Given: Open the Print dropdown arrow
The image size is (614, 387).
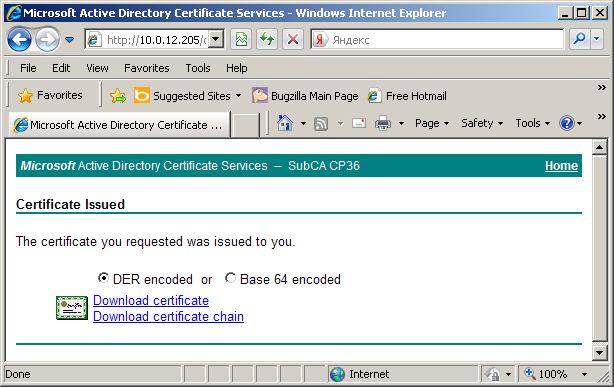Looking at the screenshot, I should 401,124.
